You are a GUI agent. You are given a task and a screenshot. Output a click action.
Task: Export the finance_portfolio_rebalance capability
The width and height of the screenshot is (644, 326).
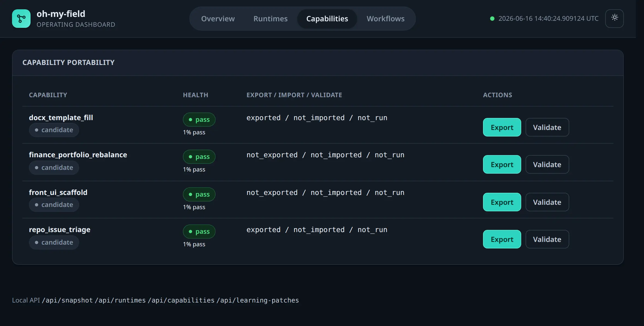pos(502,164)
